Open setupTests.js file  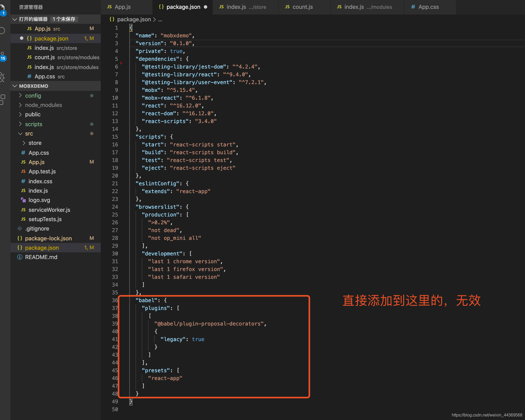[56, 219]
